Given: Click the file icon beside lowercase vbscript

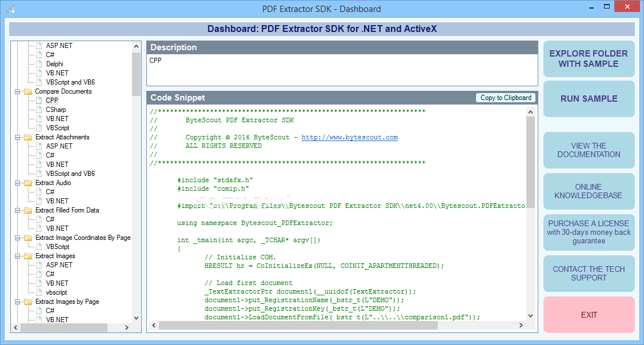Looking at the screenshot, I should 39,292.
